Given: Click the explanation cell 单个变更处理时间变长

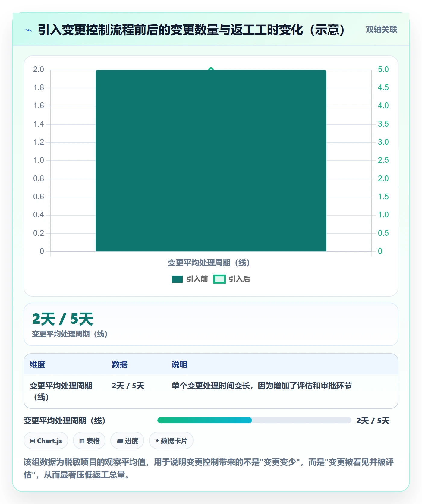Looking at the screenshot, I should (x=262, y=386).
